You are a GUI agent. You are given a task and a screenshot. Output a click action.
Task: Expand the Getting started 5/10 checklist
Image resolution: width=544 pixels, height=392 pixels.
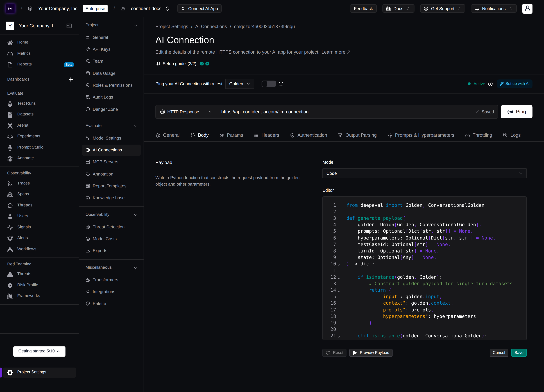(39, 351)
